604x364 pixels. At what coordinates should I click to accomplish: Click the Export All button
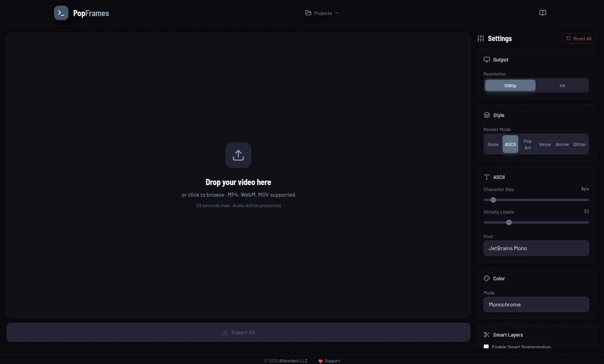[x=238, y=332]
